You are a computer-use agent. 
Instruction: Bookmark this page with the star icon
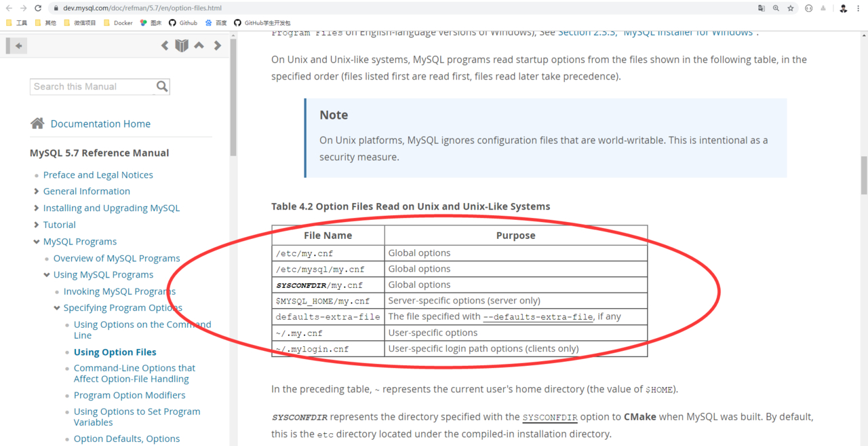[791, 8]
